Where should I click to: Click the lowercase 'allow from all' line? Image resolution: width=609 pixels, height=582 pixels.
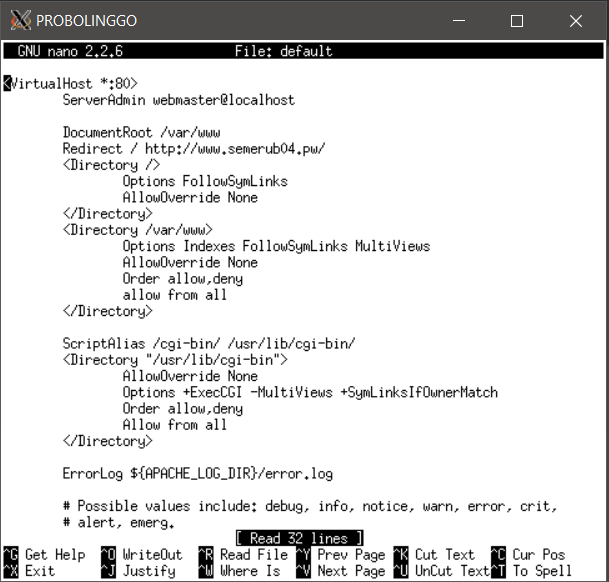point(175,295)
